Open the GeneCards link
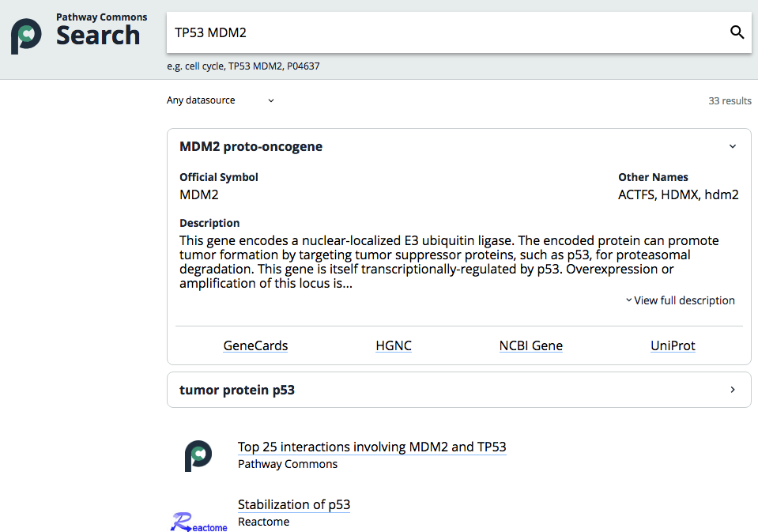This screenshot has width=758, height=532. [255, 345]
